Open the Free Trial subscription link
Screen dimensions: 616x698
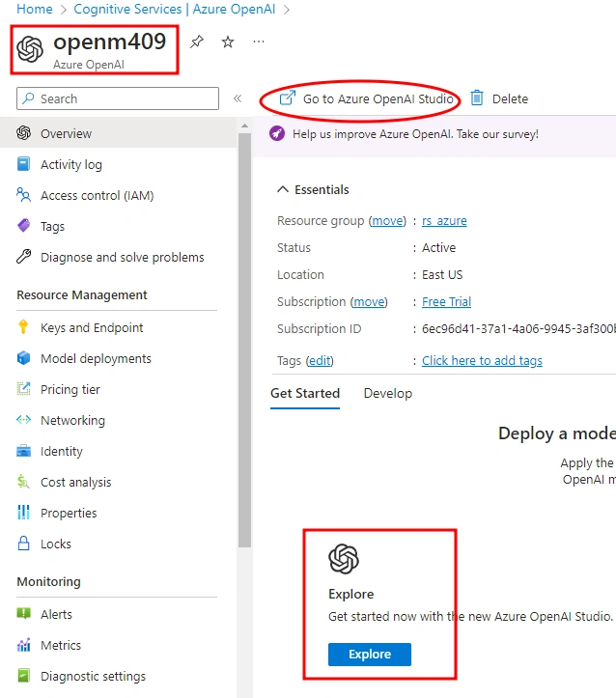coord(446,302)
